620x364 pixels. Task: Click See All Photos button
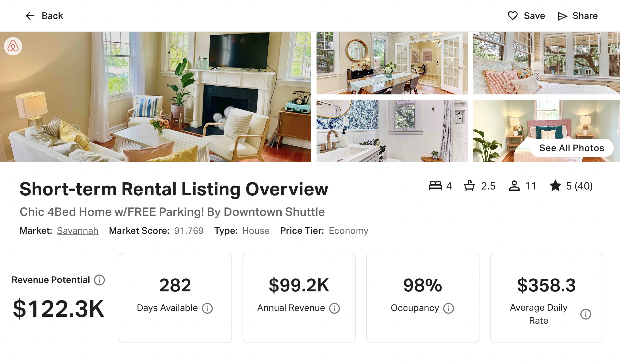tap(572, 148)
